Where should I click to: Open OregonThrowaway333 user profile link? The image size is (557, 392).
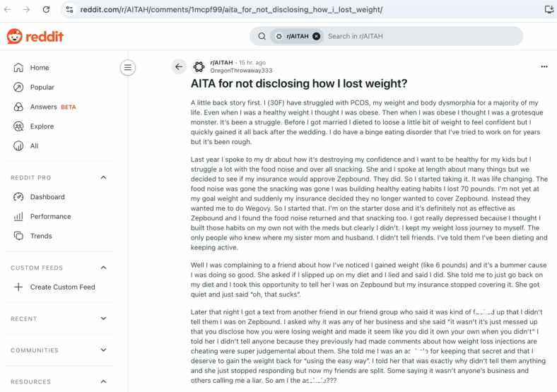[241, 71]
